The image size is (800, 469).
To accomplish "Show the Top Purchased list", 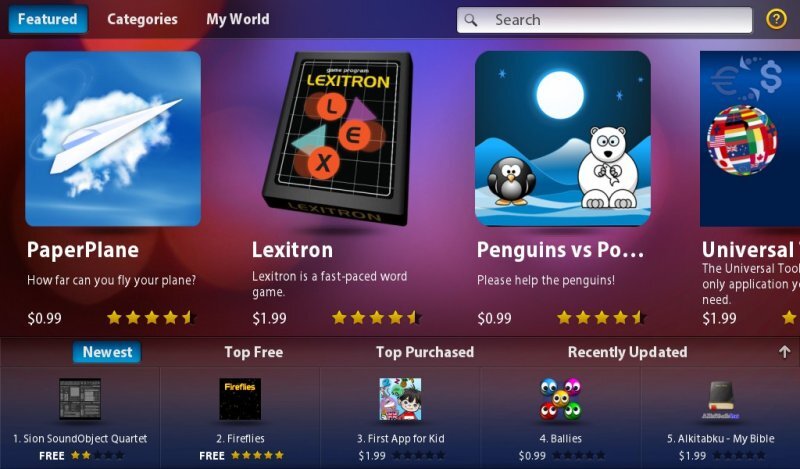I will 425,352.
